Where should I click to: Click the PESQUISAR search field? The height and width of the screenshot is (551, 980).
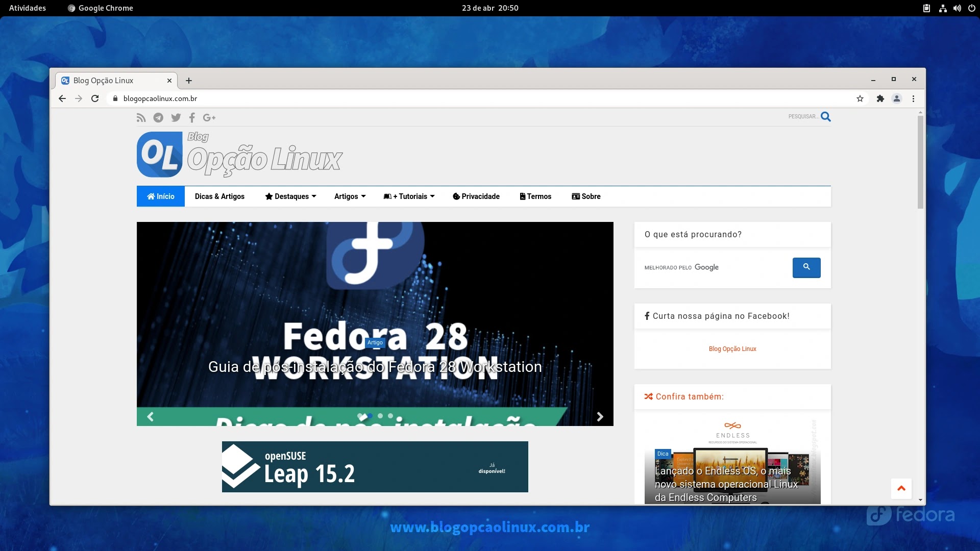[803, 117]
